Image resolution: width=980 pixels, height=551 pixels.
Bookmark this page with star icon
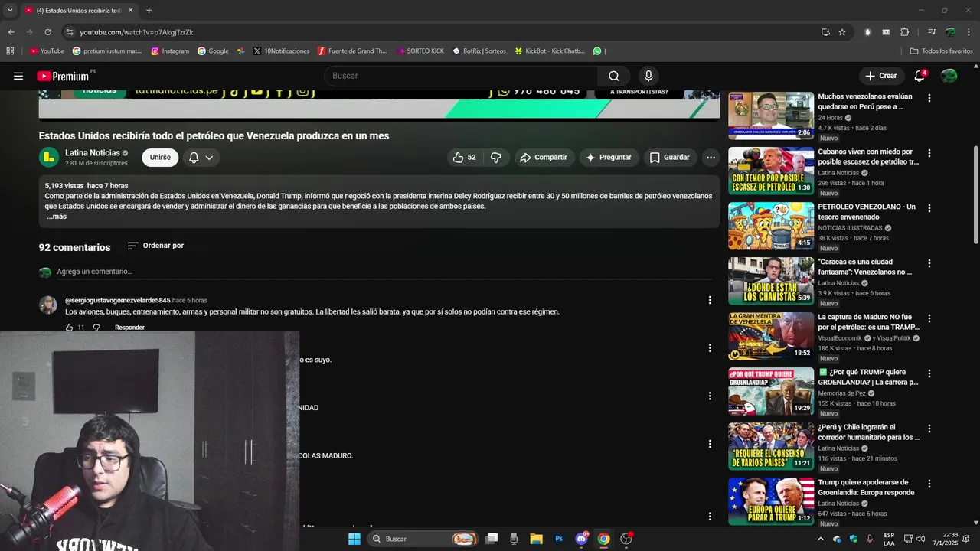coord(842,32)
